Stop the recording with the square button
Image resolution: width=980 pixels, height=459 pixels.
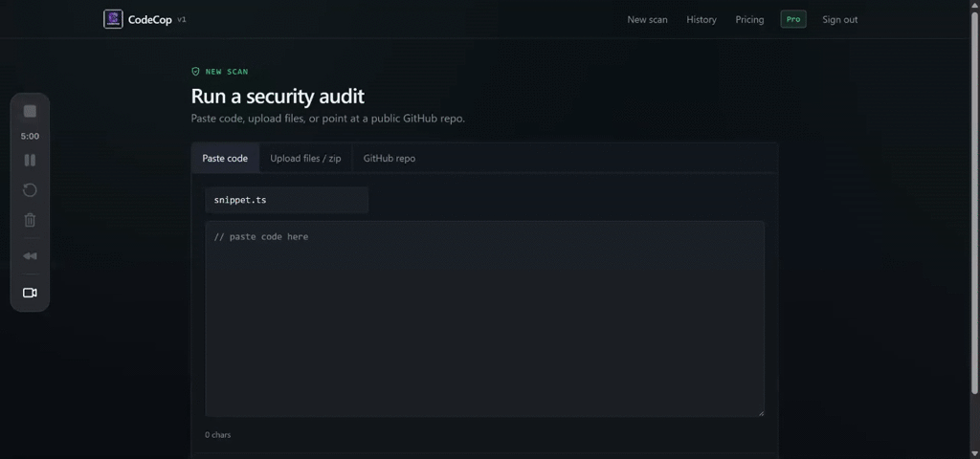[30, 111]
